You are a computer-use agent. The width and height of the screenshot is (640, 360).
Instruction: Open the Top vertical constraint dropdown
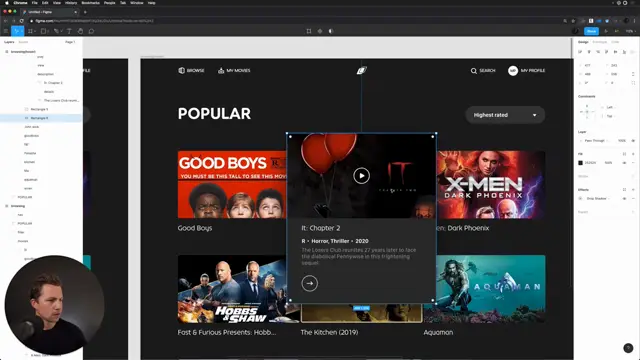coord(611,116)
